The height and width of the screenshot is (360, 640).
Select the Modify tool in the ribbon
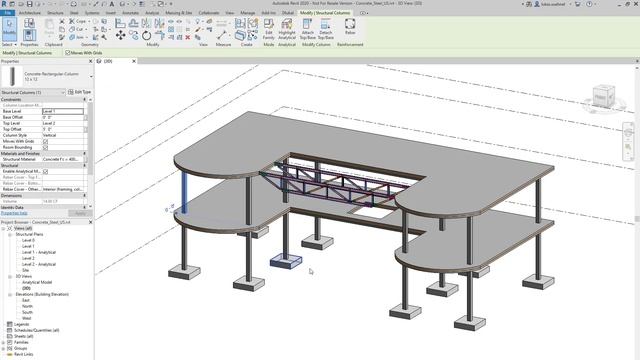9,28
